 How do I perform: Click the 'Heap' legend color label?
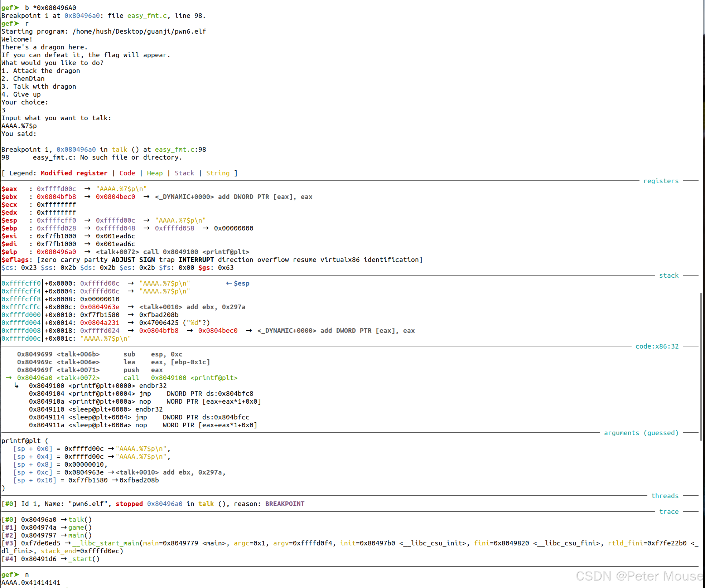[155, 173]
